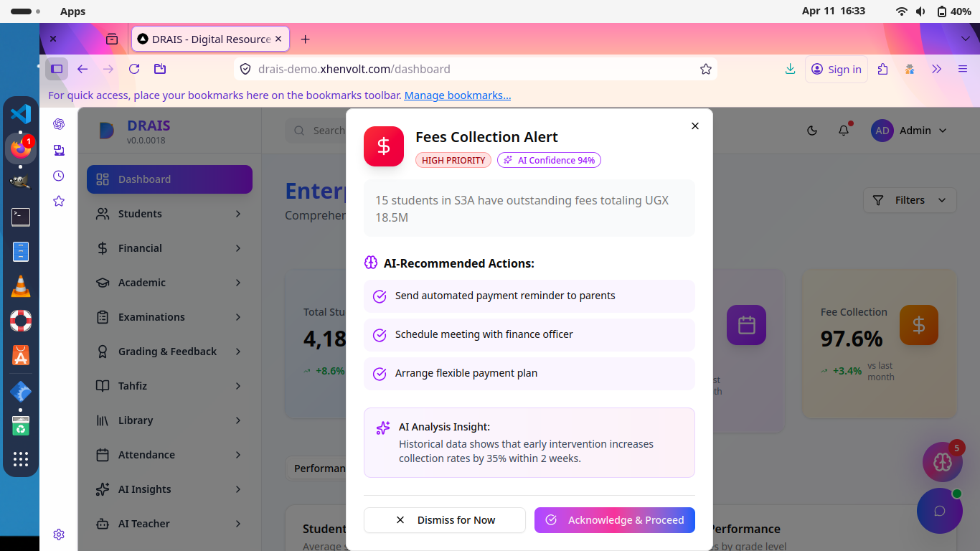Click the DRAIS logo
The height and width of the screenshot is (551, 980).
(106, 131)
